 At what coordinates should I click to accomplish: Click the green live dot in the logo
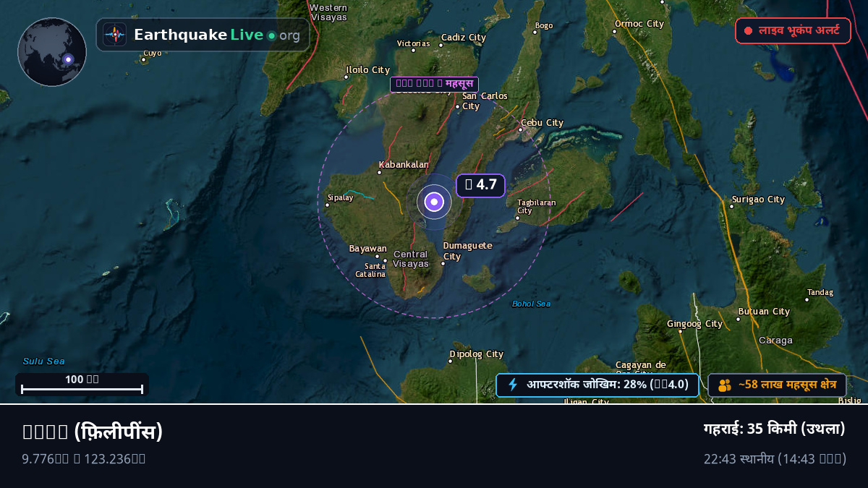click(x=271, y=35)
